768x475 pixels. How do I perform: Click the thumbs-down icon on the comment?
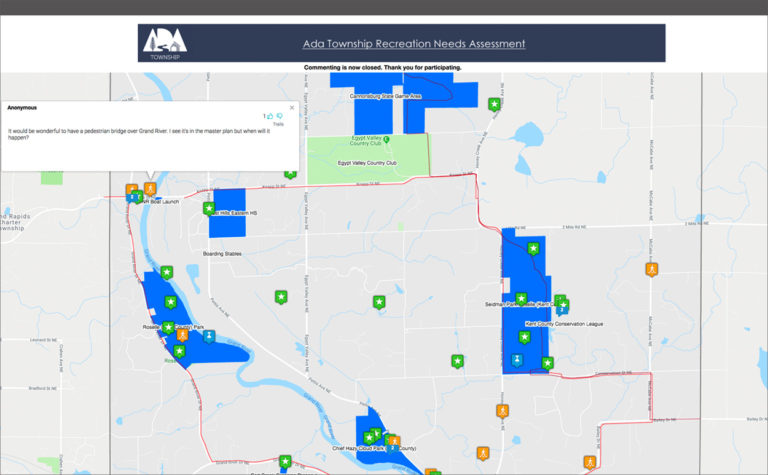click(x=280, y=116)
